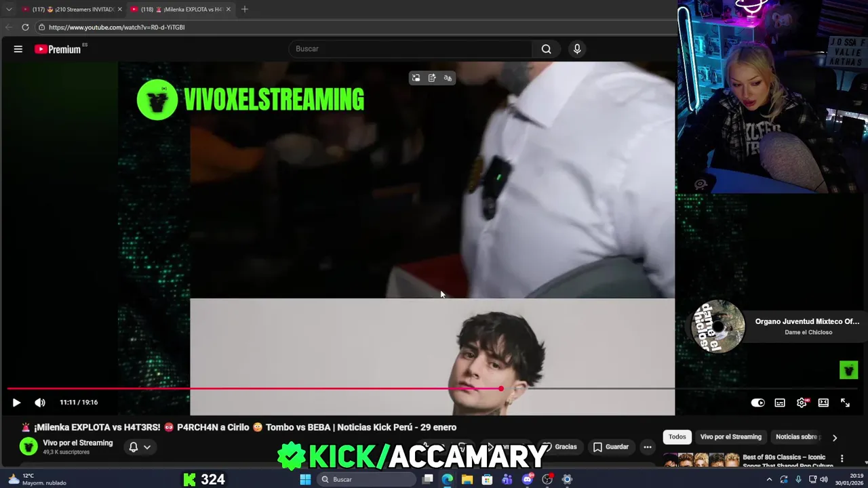Show next filter chips arrow
Image resolution: width=868 pixels, height=488 pixels.
point(835,438)
